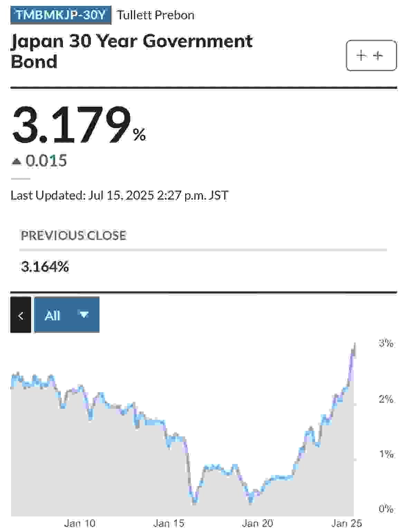Image resolution: width=407 pixels, height=532 pixels.
Task: Click the Tullett Prebon source label
Action: tap(155, 15)
